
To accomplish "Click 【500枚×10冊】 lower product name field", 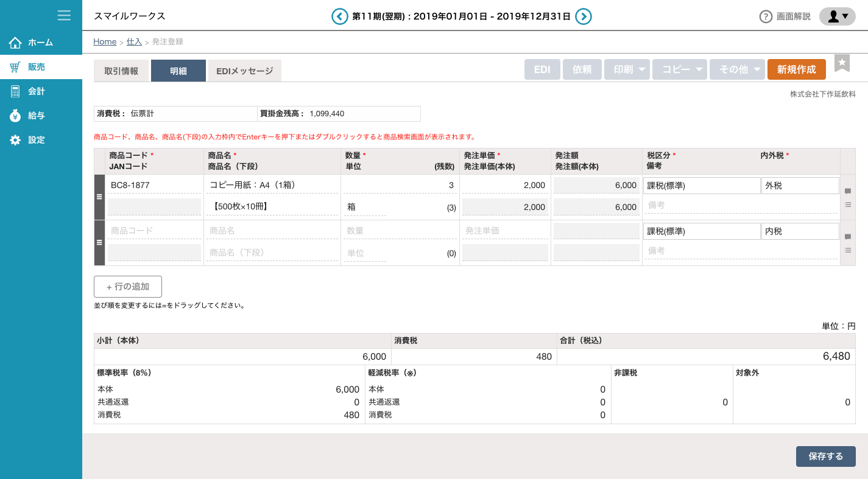I will [x=272, y=207].
